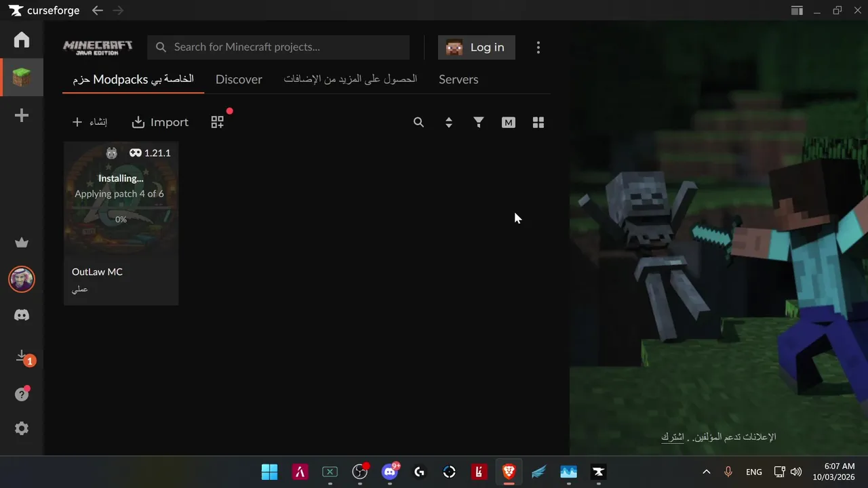Open the user profile avatar in sidebar
This screenshot has height=488, width=868.
[x=22, y=279]
